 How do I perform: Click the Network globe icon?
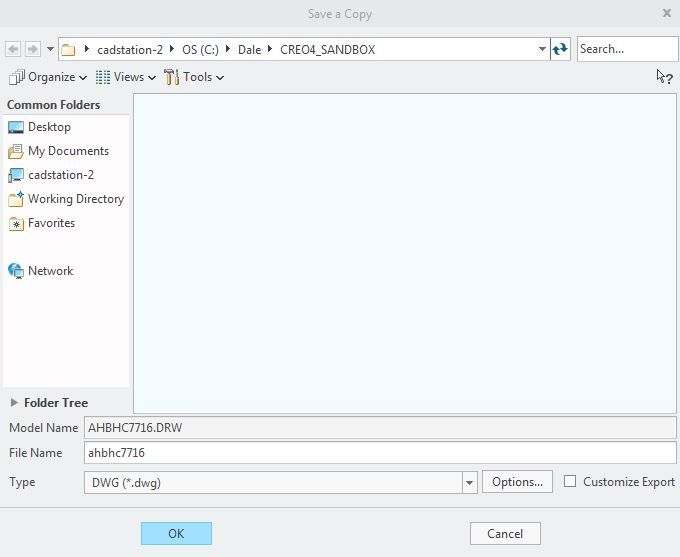16,271
